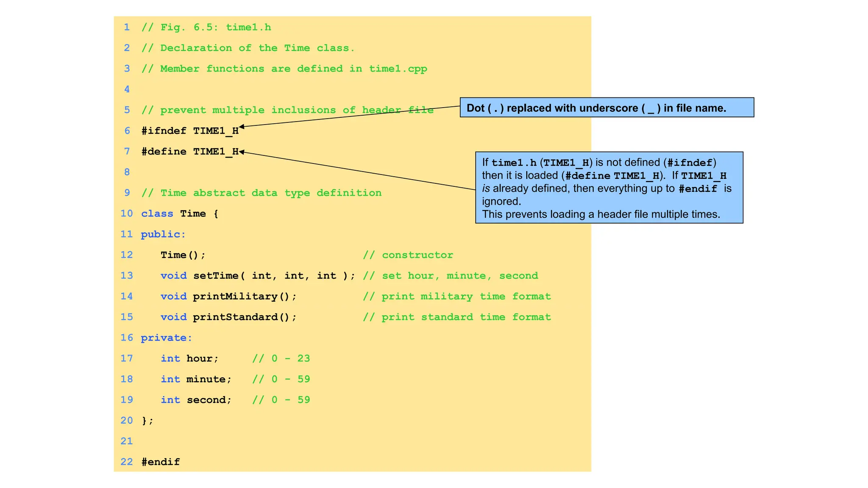Click the blue 'Dot replaced with underscore' callout box

[x=606, y=108]
